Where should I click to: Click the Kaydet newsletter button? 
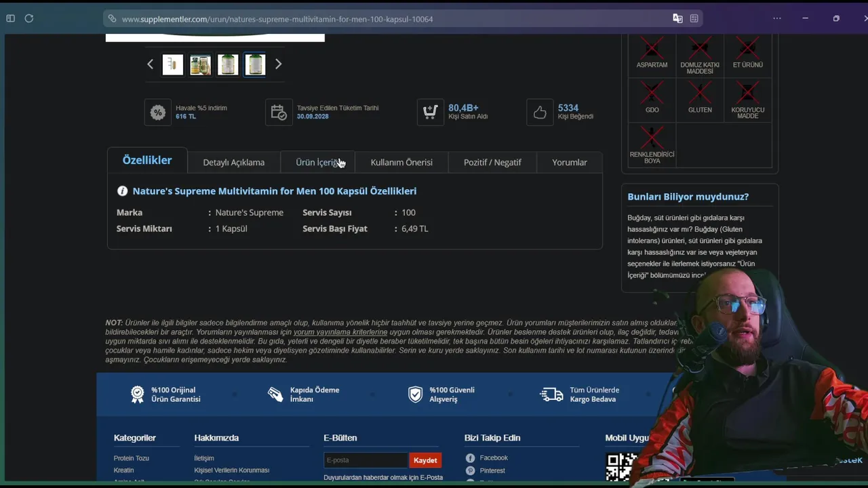[x=425, y=460]
